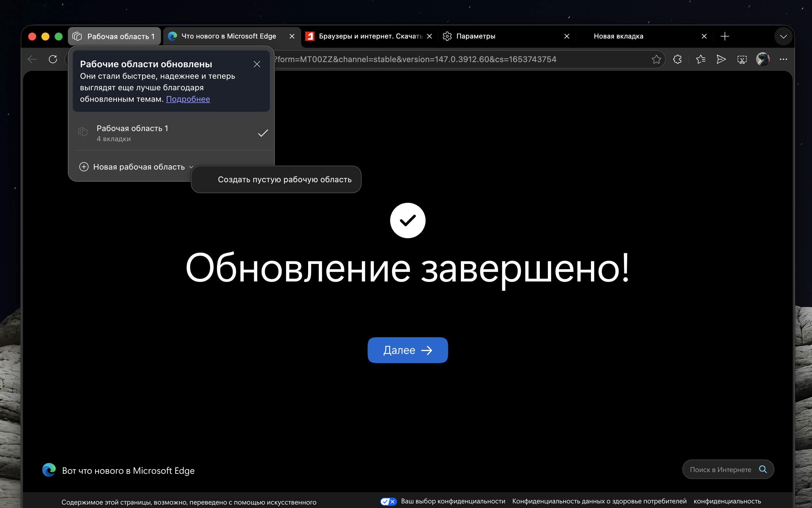Click the Extensions puzzle icon in toolbar
Image resolution: width=812 pixels, height=508 pixels.
[677, 60]
